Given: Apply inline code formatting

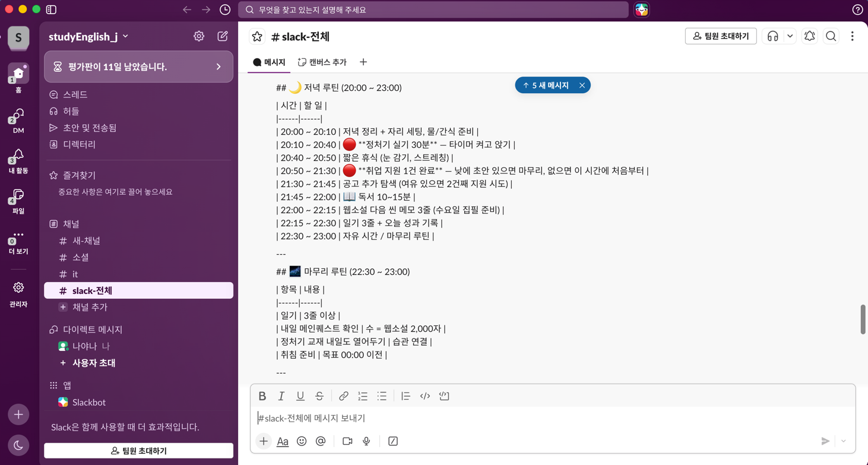Looking at the screenshot, I should click(x=425, y=396).
